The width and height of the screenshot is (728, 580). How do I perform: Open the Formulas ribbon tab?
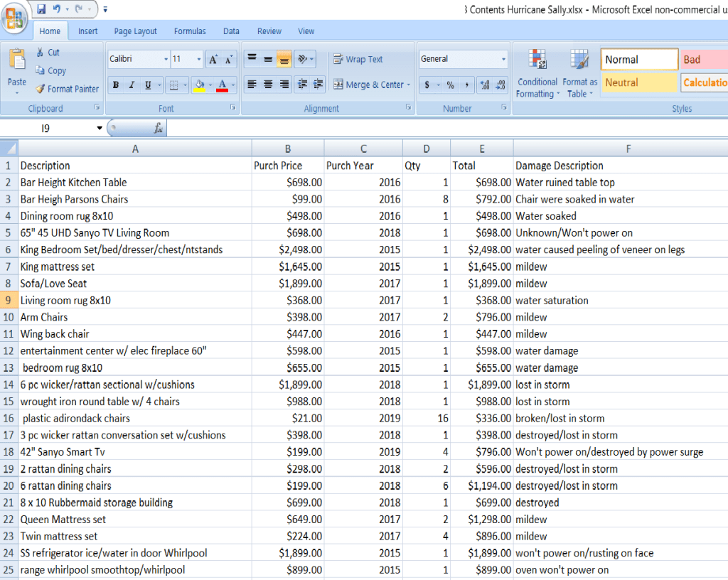tap(190, 31)
